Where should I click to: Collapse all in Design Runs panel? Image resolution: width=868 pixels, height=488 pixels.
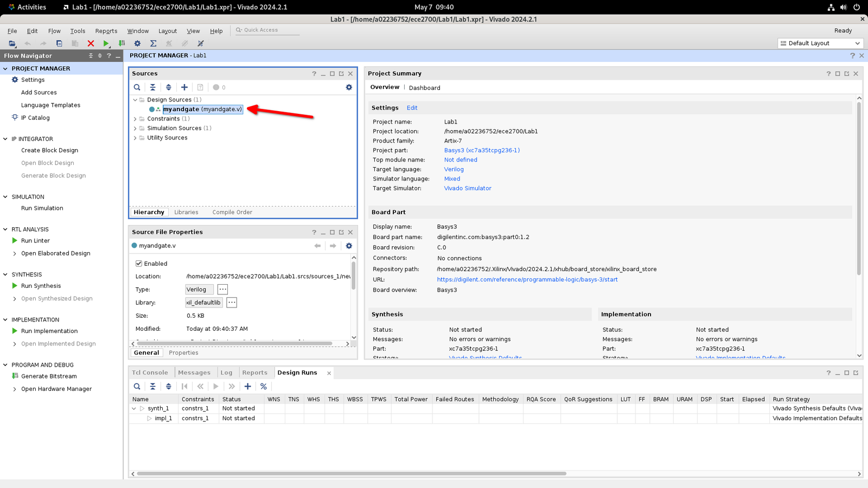[153, 387]
